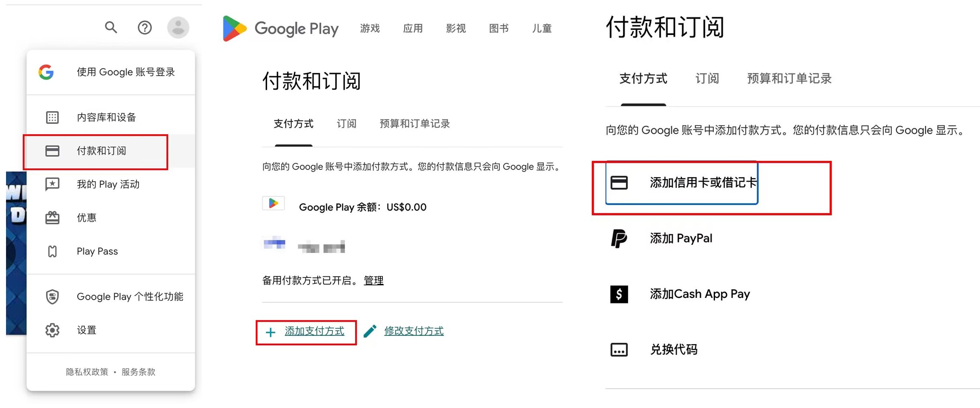Go to the 游戏 navigation tab
This screenshot has width=980, height=408.
point(370,29)
